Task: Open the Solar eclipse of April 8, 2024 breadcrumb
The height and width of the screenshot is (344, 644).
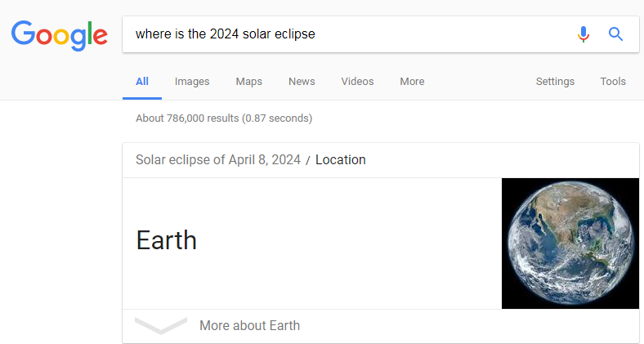Action: 218,159
